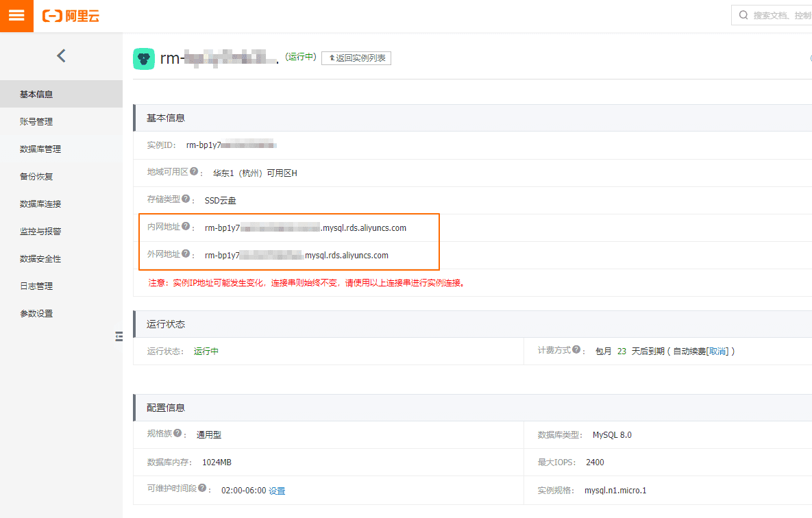The height and width of the screenshot is (518, 812).
Task: Open help icon next to 可维护时间段
Action: (x=202, y=488)
